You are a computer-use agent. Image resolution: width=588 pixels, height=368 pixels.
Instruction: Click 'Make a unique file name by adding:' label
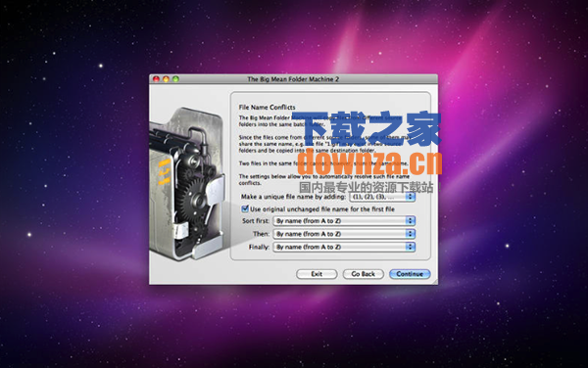pos(293,197)
